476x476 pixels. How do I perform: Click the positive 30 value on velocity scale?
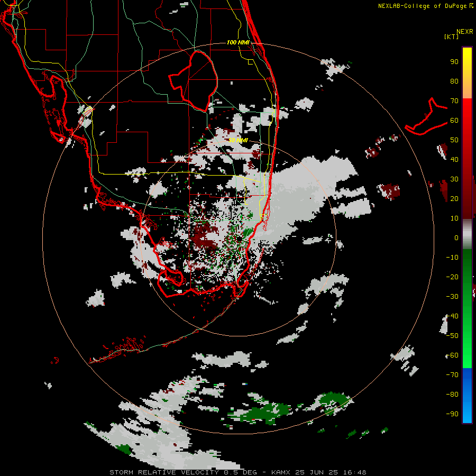(454, 179)
